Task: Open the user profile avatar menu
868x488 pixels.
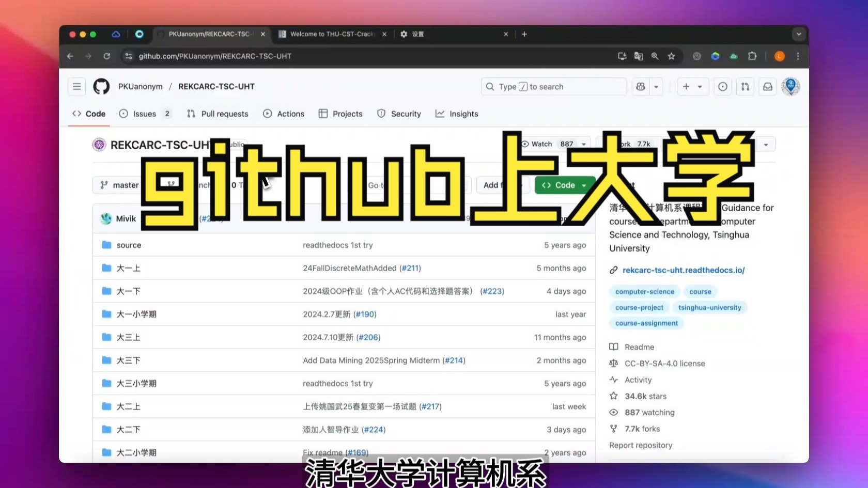Action: coord(791,86)
